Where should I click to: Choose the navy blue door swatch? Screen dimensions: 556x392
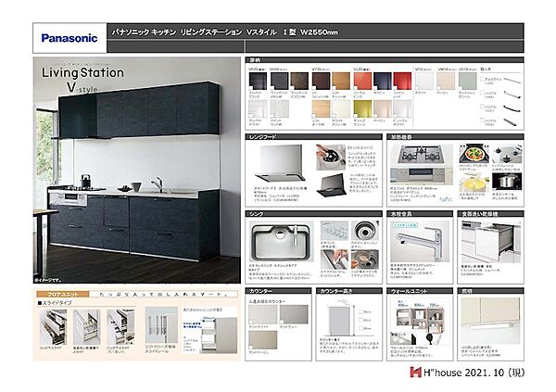(383, 82)
